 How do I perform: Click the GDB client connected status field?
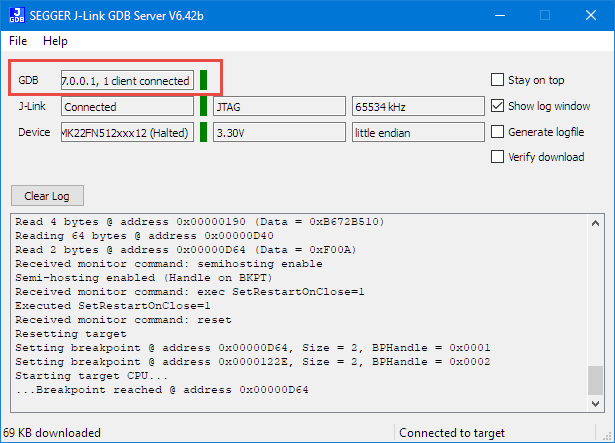pyautogui.click(x=127, y=80)
